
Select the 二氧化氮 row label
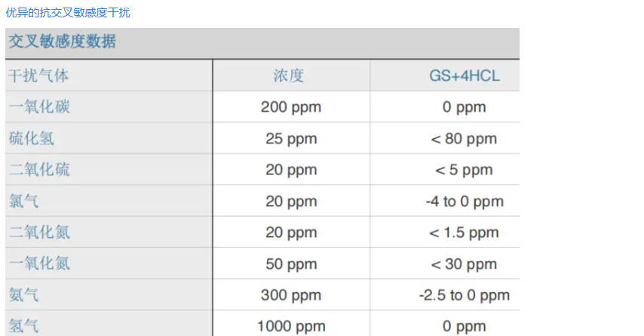[x=39, y=233]
